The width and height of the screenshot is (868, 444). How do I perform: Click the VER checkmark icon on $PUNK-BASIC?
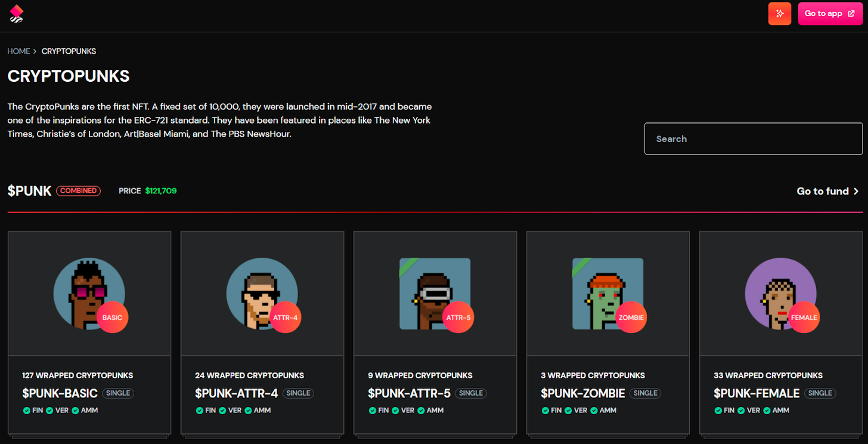pyautogui.click(x=49, y=411)
